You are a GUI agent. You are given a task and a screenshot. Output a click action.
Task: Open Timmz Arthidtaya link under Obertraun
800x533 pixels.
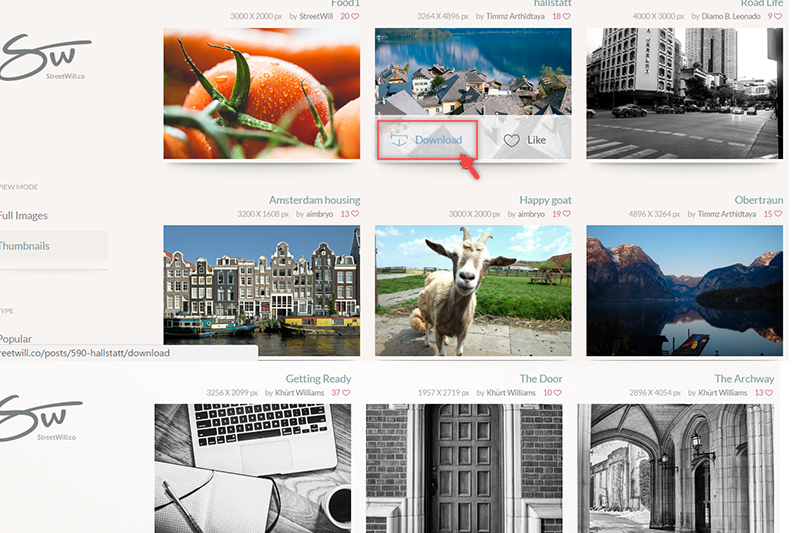[727, 214]
